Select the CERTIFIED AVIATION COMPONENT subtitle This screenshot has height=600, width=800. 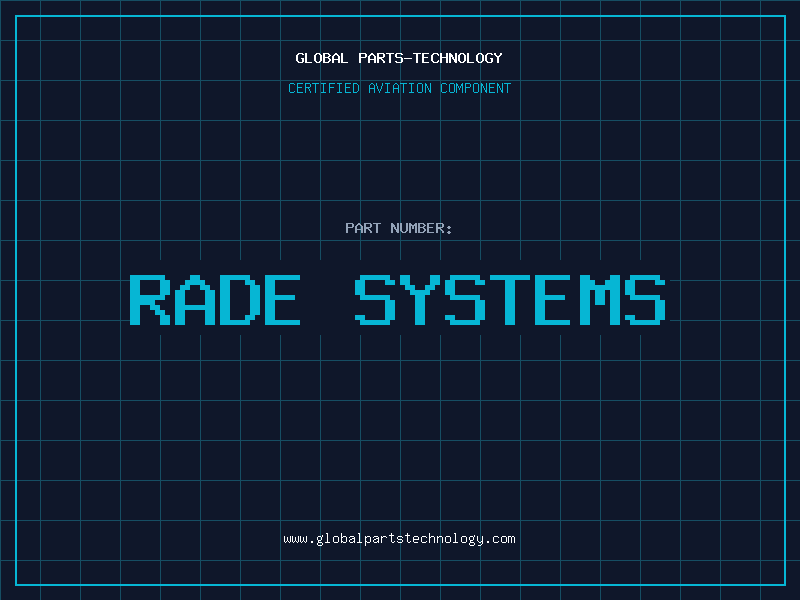point(399,88)
